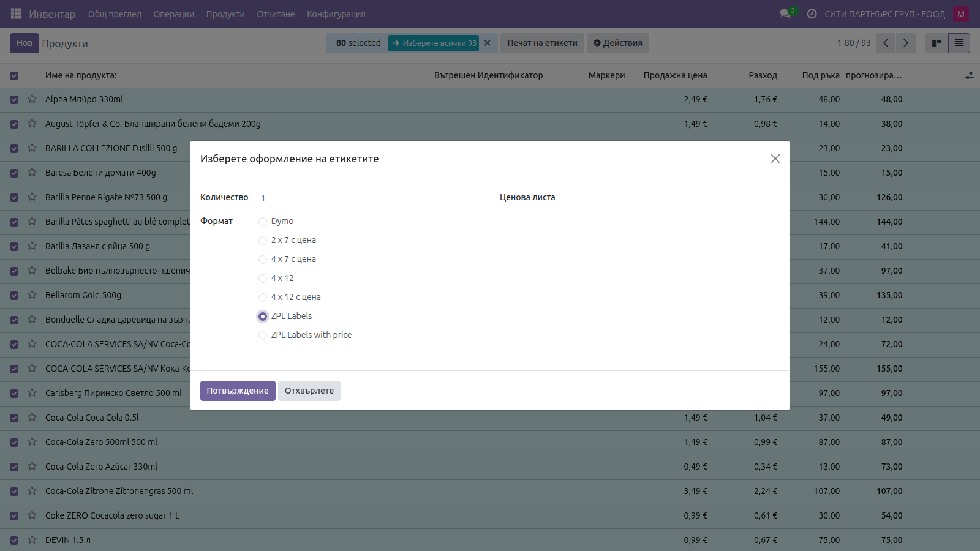Screen dimensions: 980x551
Task: Open the user avatar menu M
Action: 960,14
